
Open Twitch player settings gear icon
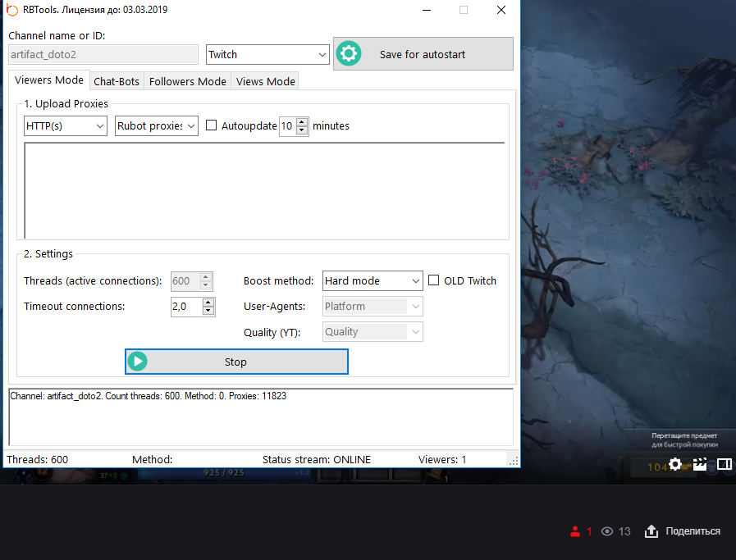click(x=674, y=464)
